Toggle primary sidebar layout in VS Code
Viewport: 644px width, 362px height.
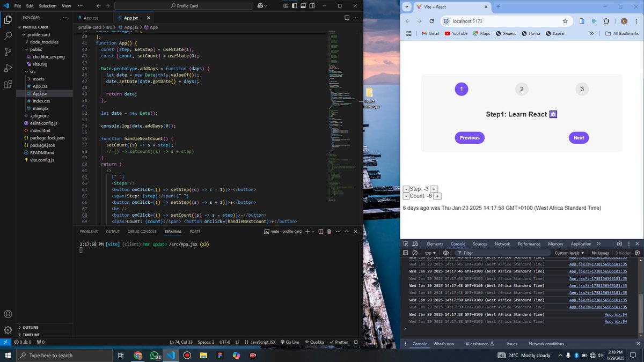(294, 6)
